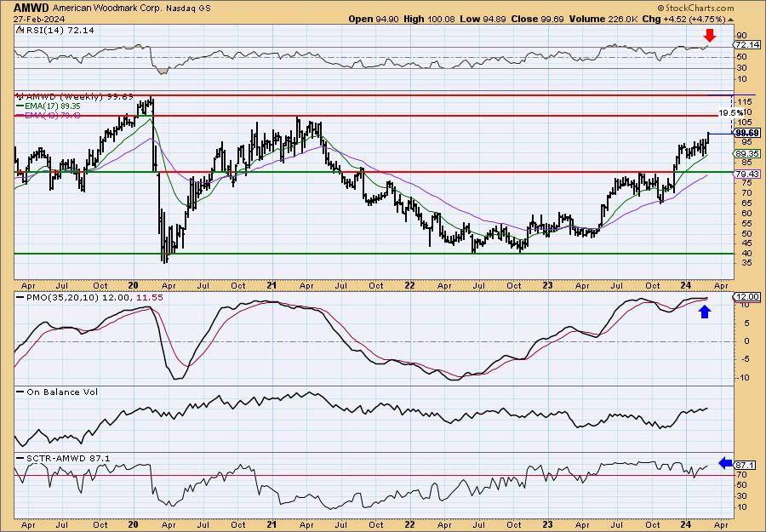Click the Low 94.89 value

tap(483, 19)
